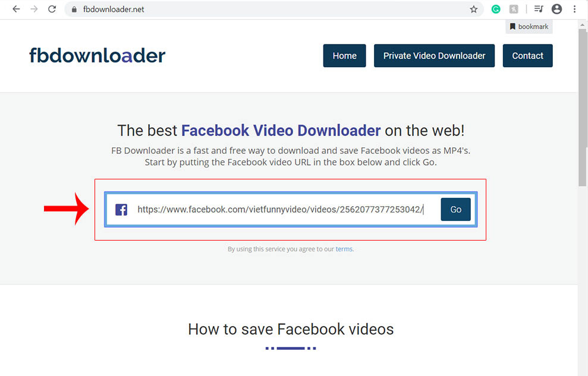Screen dimensions: 588x376
Task: Focus the Facebook video URL field
Action: click(279, 210)
